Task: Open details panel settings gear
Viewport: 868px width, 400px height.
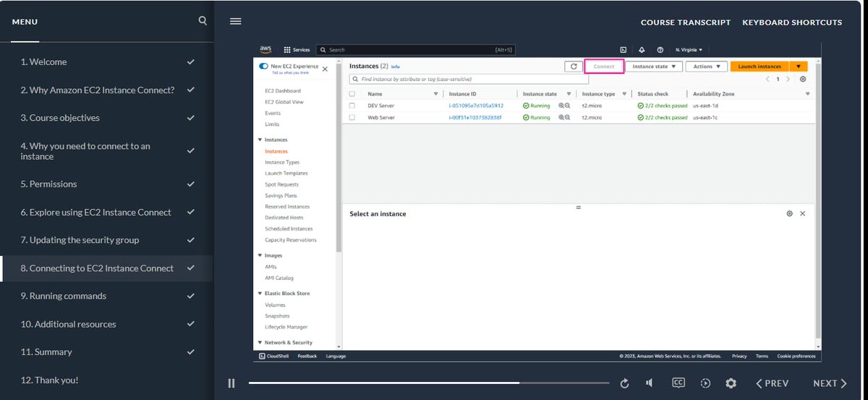Action: [790, 214]
